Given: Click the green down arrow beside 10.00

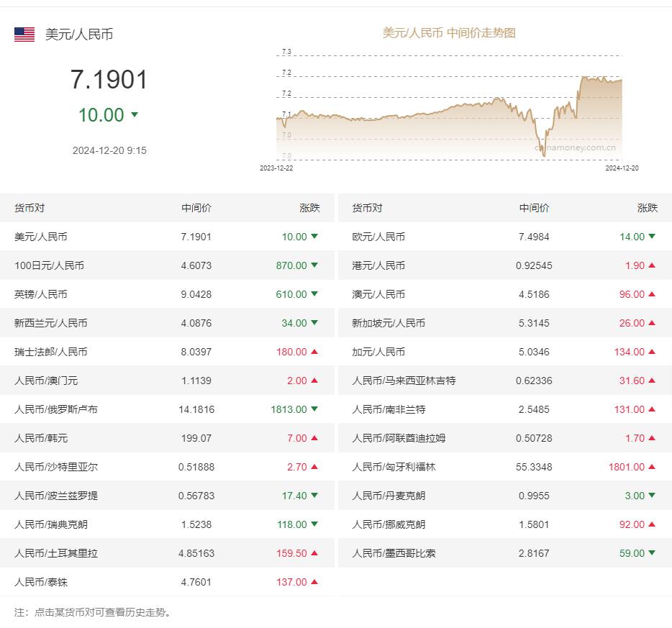Looking at the screenshot, I should coord(134,114).
